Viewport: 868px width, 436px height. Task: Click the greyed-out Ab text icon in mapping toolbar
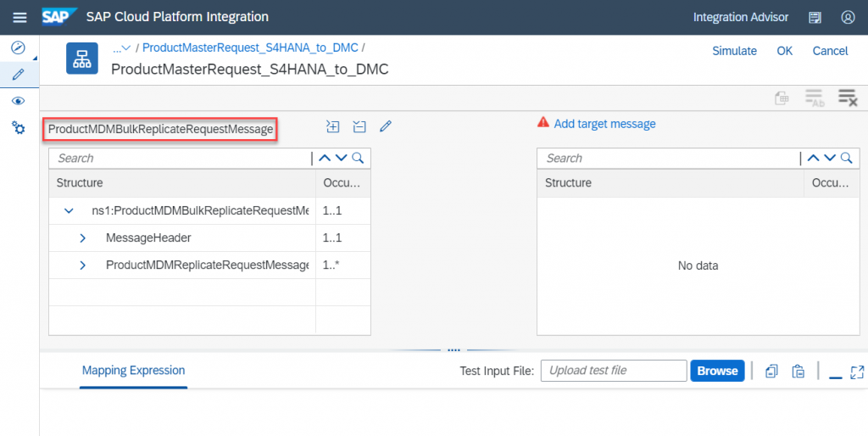(x=815, y=98)
